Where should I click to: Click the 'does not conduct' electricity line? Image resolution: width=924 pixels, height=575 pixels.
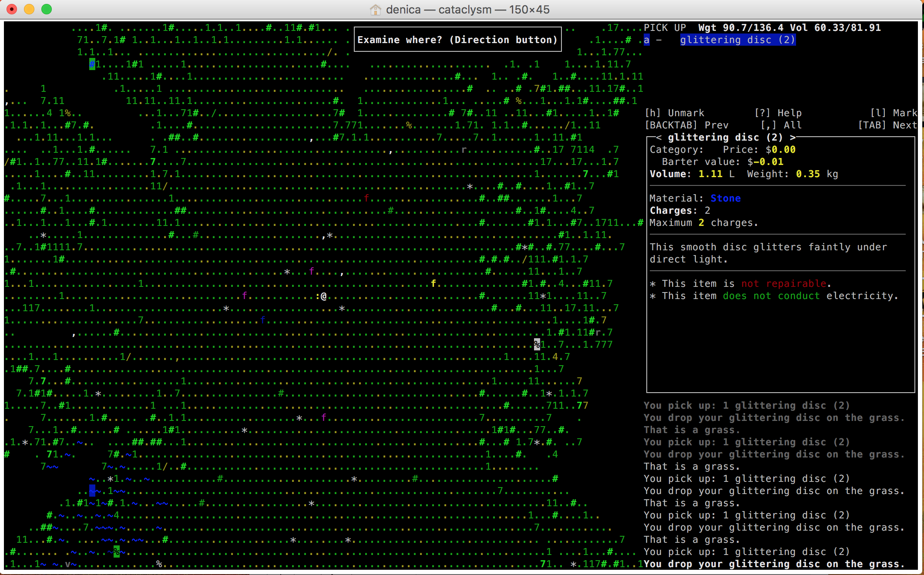click(774, 296)
